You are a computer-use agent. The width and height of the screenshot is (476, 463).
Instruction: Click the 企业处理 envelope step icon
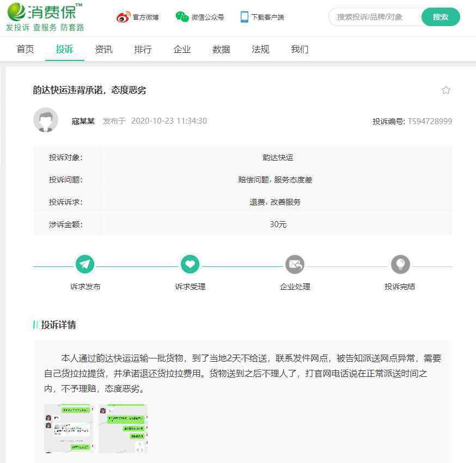[x=295, y=264]
